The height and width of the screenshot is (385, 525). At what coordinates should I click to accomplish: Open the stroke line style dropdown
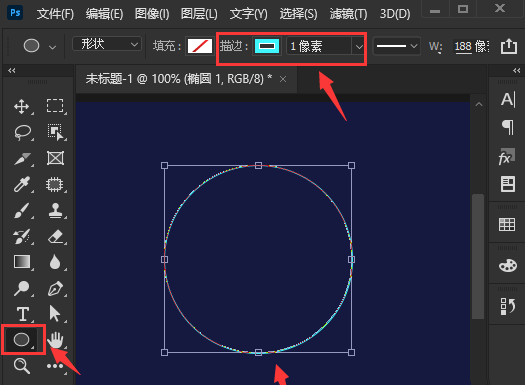pos(396,46)
